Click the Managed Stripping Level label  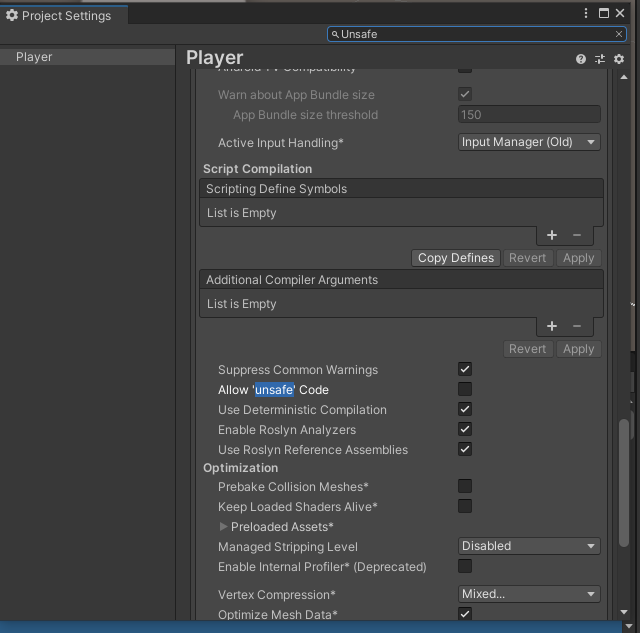288,547
